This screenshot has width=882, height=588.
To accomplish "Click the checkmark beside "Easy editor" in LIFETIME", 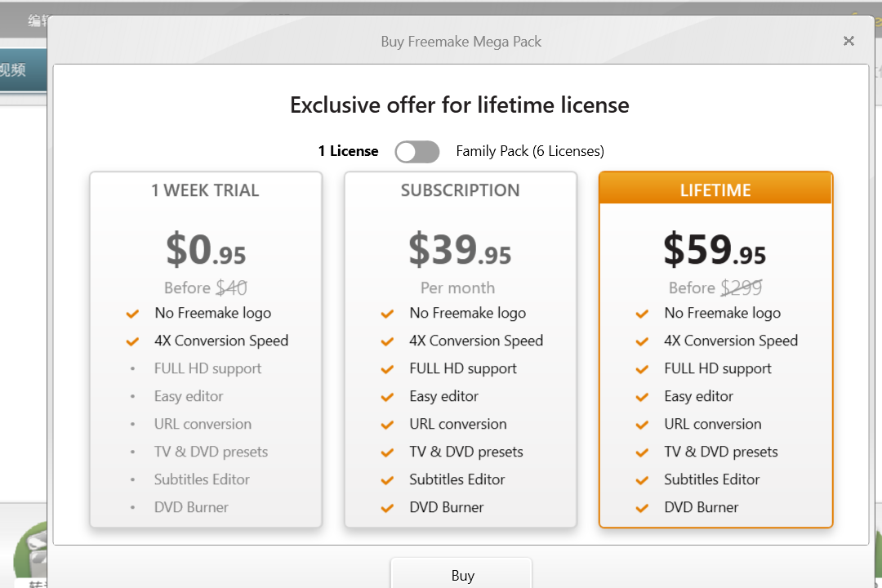I will (x=642, y=396).
